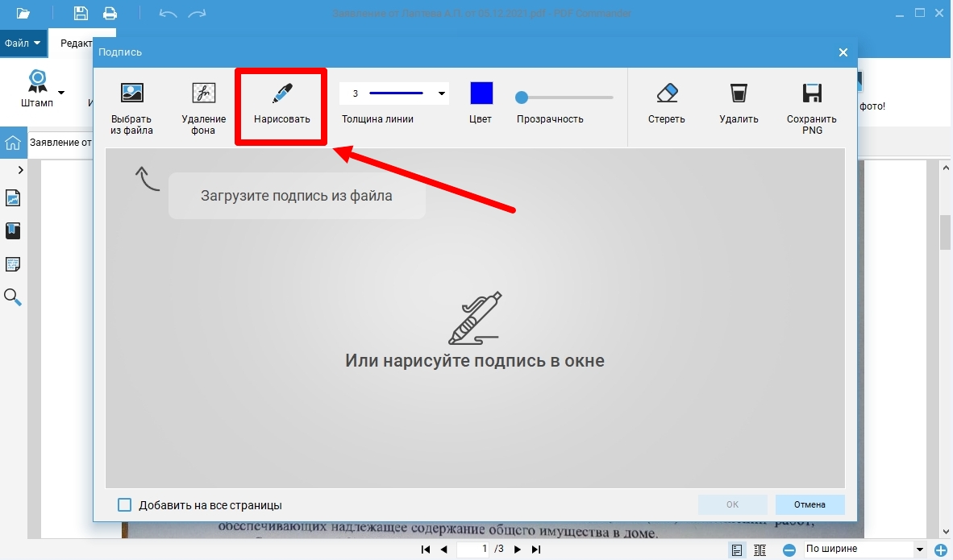The height and width of the screenshot is (560, 953).
Task: Click the Удалить trash icon to clear signature
Action: coord(738,101)
